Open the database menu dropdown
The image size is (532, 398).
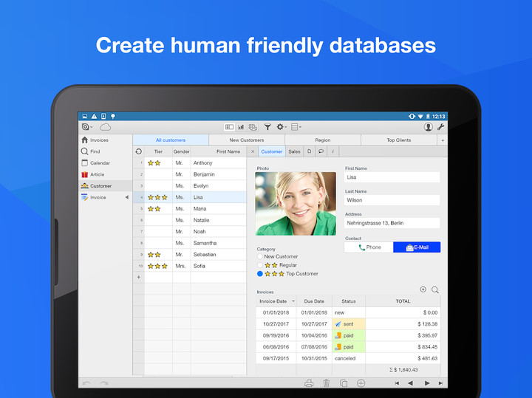point(87,127)
